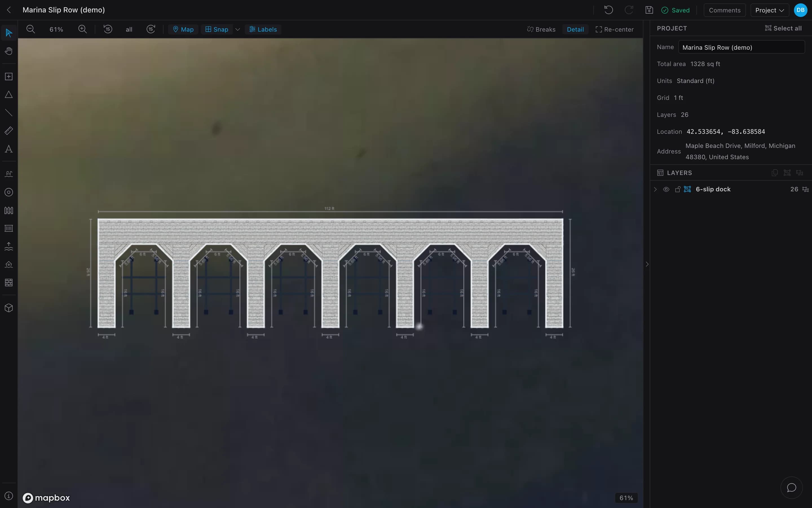
Task: Select the arrow pointer tool
Action: pyautogui.click(x=9, y=33)
